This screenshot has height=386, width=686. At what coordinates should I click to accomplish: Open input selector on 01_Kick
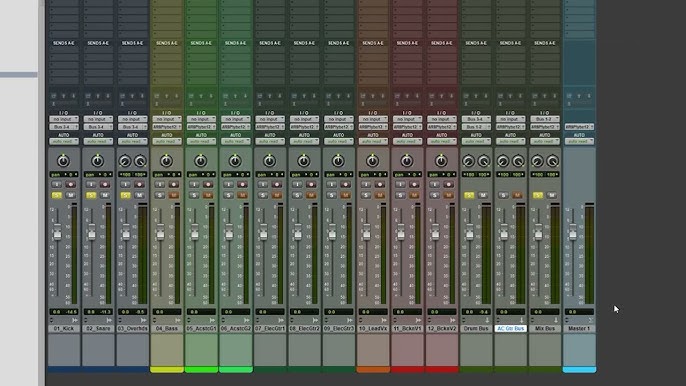(63, 119)
